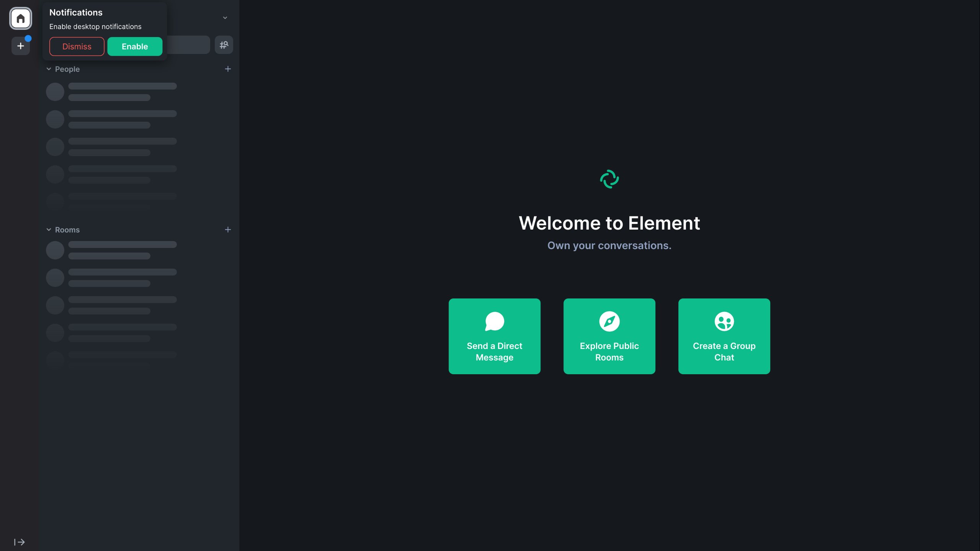Open the room list header dropdown chevron
The height and width of the screenshot is (551, 980).
[x=225, y=18]
